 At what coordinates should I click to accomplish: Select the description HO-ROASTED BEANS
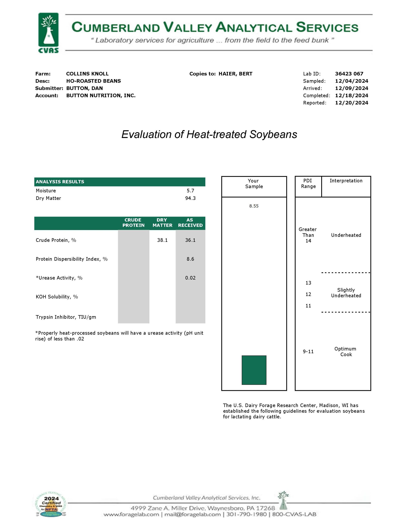94,81
